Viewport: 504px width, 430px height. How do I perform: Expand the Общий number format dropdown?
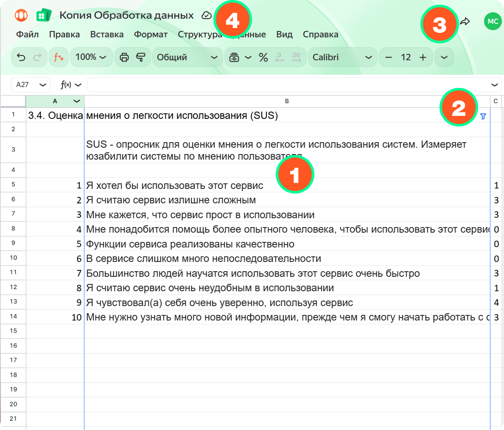[x=187, y=57]
